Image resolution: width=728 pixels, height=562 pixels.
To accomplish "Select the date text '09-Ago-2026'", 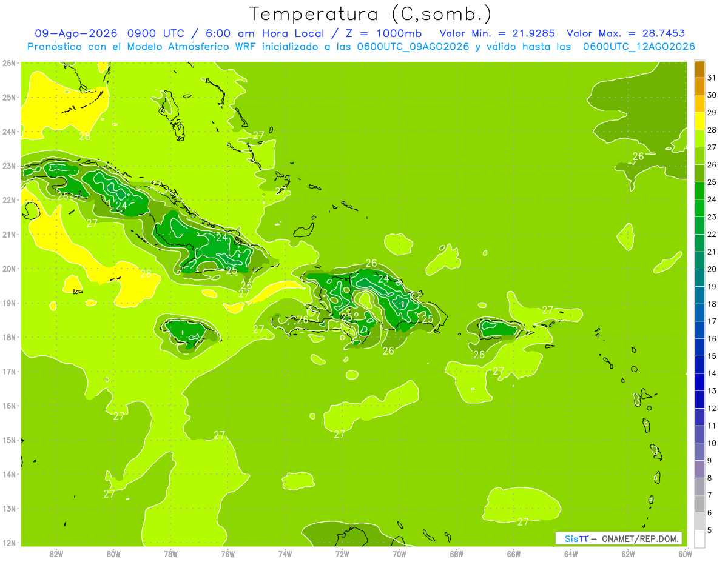I will pyautogui.click(x=76, y=33).
